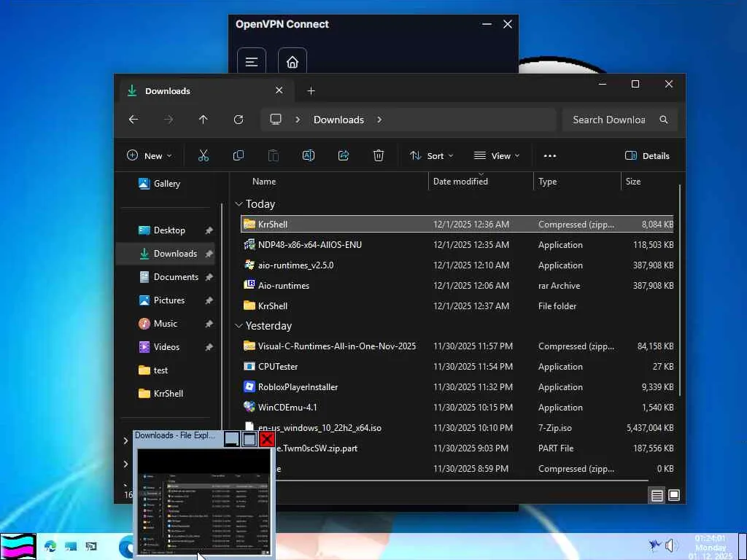The height and width of the screenshot is (560, 747).
Task: Click the Delete trash can icon
Action: pos(379,156)
